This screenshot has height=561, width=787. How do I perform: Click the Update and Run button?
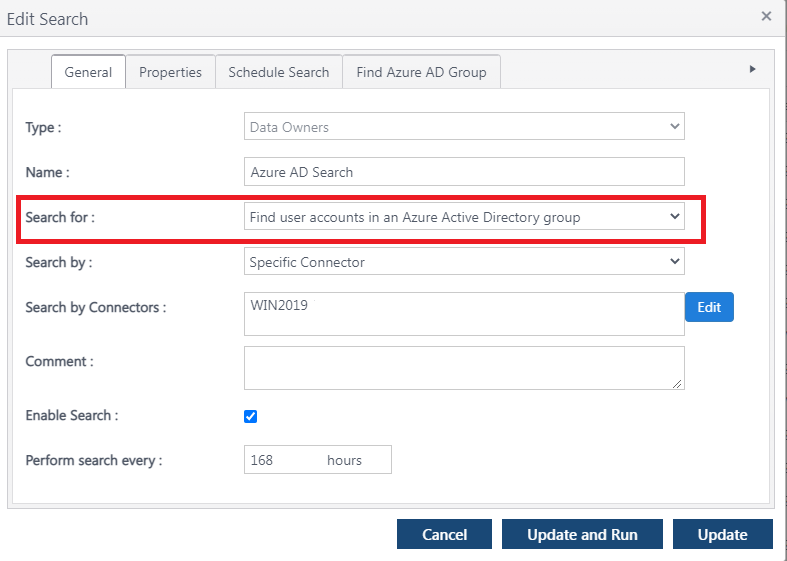point(582,534)
